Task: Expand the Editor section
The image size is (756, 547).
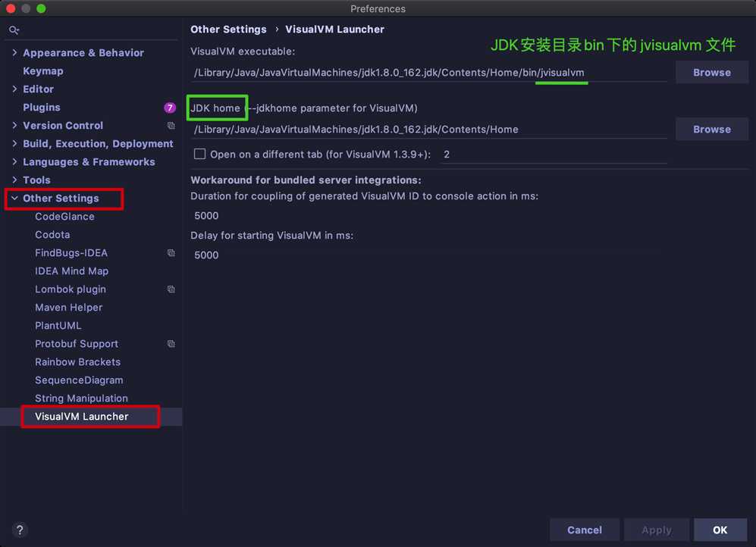Action: tap(14, 89)
